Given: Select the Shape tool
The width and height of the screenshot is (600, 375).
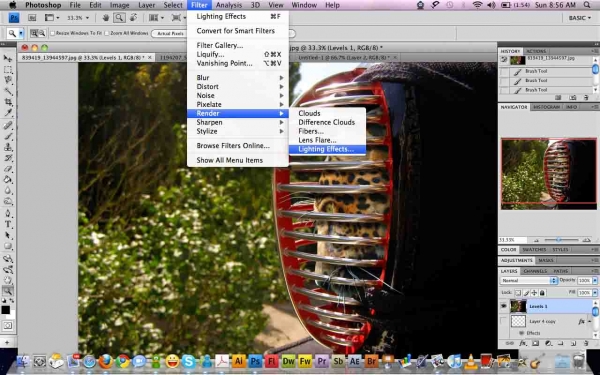Looking at the screenshot, I should [x=8, y=246].
